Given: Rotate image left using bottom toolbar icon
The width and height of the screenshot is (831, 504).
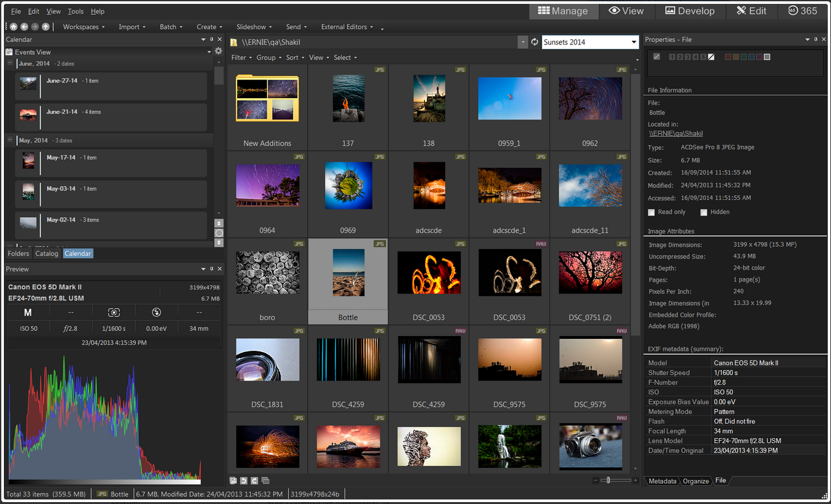Looking at the screenshot, I should [x=243, y=481].
